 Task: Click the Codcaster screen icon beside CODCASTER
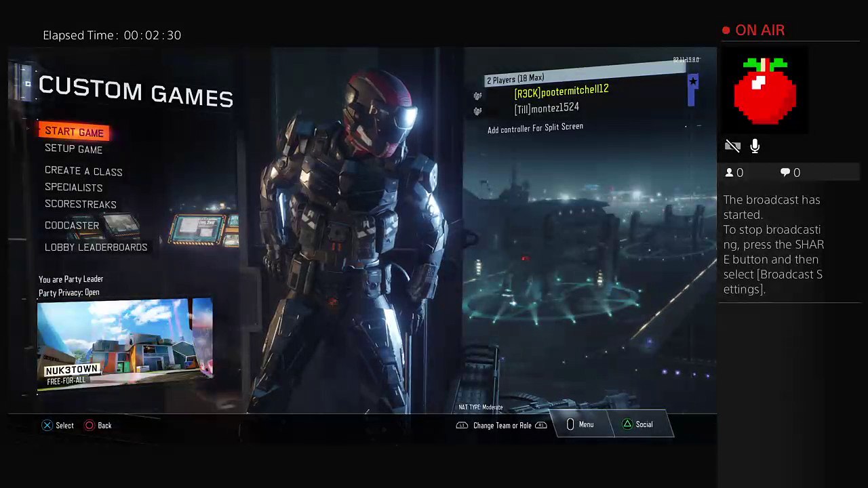point(121,224)
